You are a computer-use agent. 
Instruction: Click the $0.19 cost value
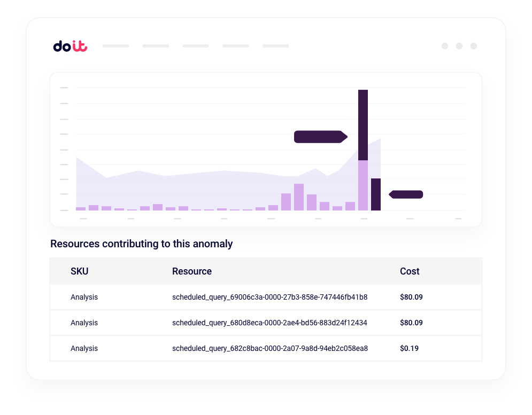click(x=409, y=348)
